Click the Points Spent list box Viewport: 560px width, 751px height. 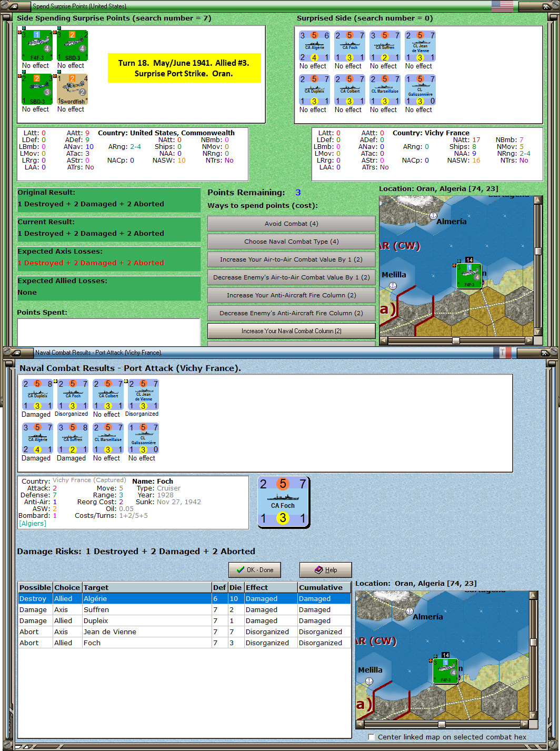coord(108,332)
